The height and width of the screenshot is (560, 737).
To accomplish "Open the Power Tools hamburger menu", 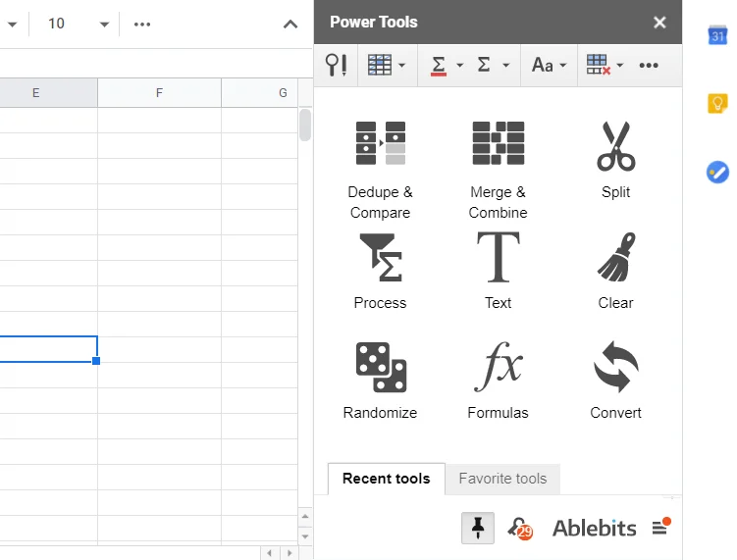I will 660,529.
